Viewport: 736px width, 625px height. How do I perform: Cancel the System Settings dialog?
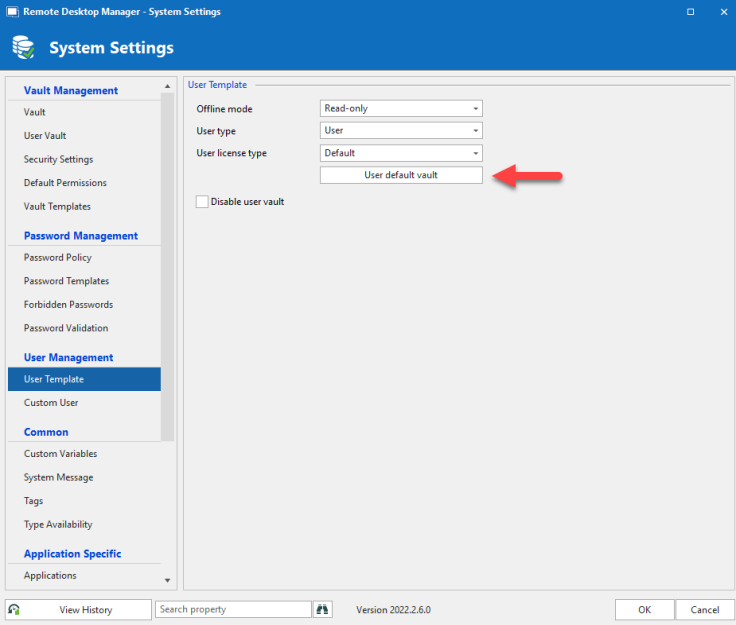point(705,609)
